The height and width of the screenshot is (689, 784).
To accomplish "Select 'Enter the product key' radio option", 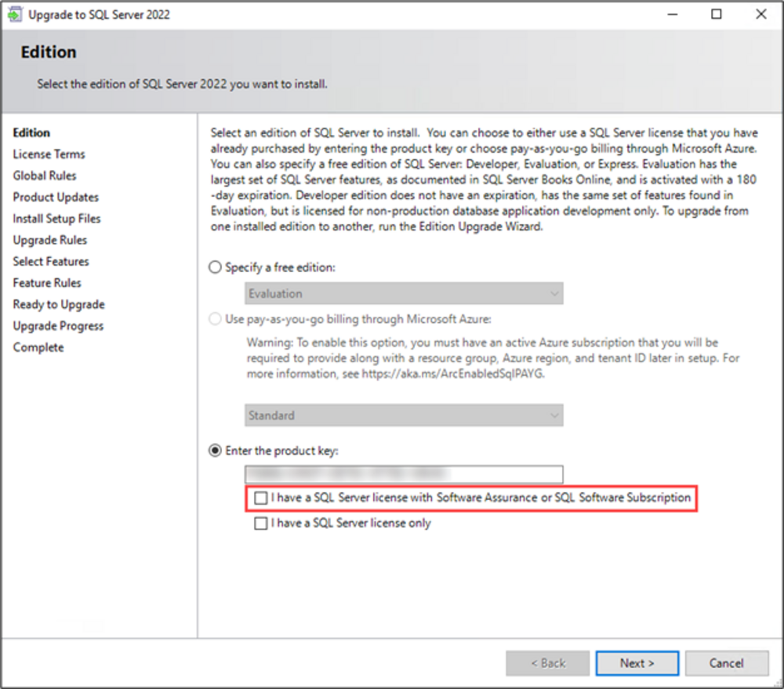I will [216, 451].
